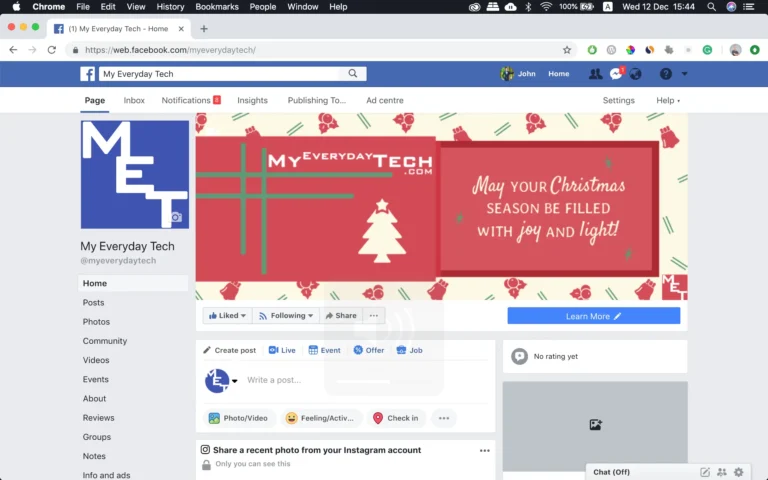Viewport: 768px width, 480px height.
Task: Click the Friend requests icon
Action: pyautogui.click(x=596, y=74)
